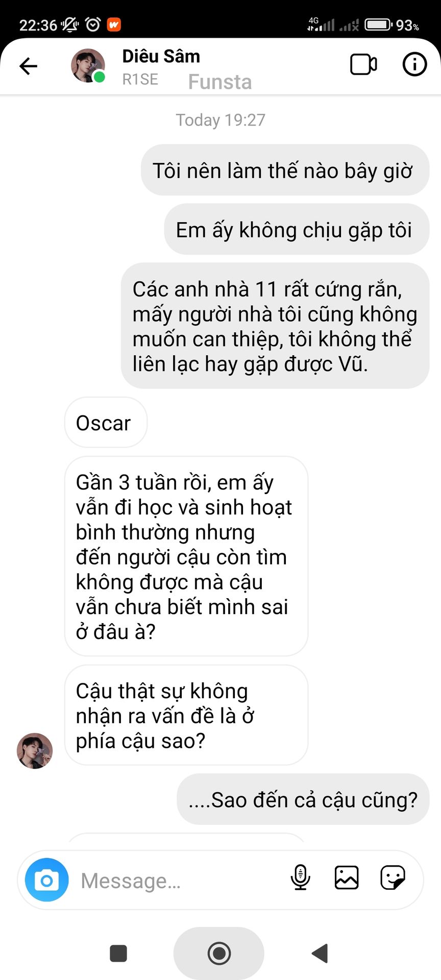Image resolution: width=441 pixels, height=980 pixels.
Task: Open conversation info details icon
Action: (x=414, y=64)
